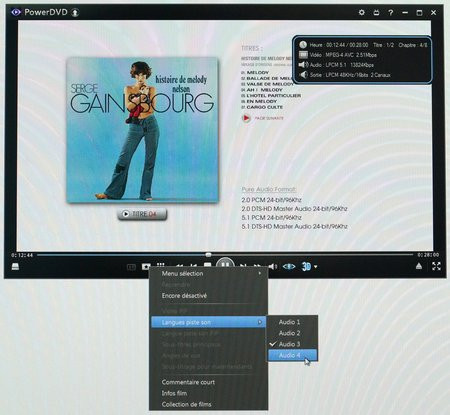Switch to Audio 4 track

(x=293, y=355)
